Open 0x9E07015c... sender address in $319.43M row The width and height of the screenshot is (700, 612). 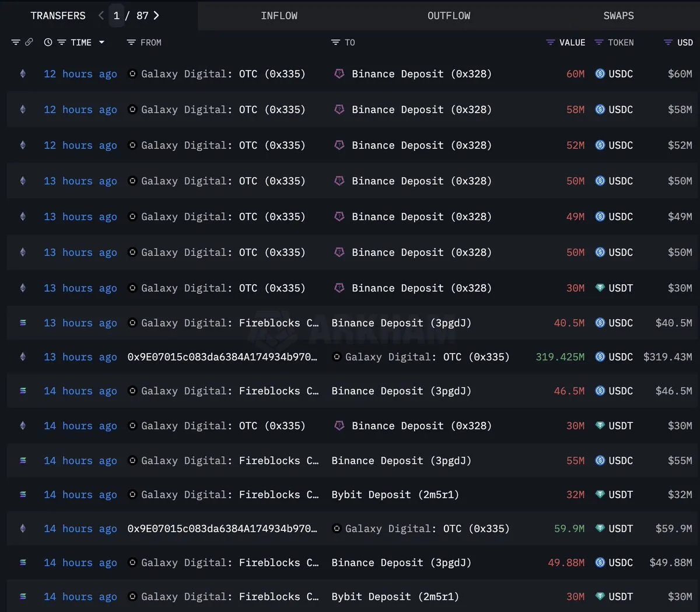[222, 356]
